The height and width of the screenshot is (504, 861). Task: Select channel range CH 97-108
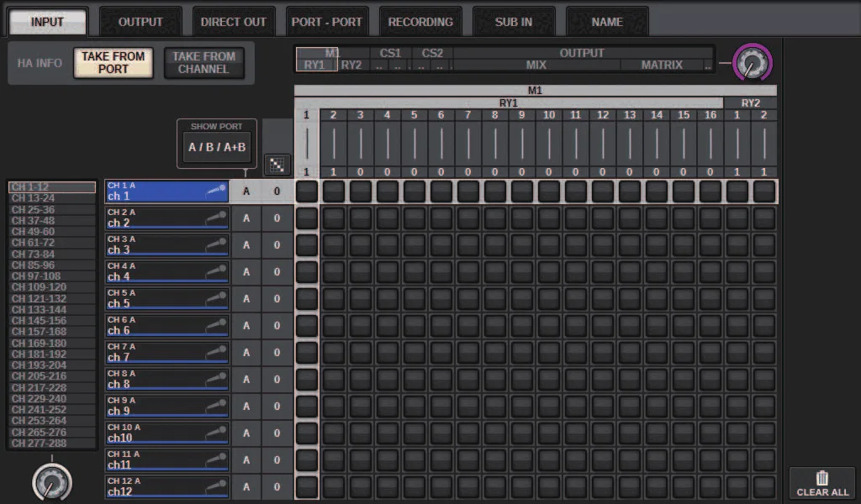pos(52,276)
